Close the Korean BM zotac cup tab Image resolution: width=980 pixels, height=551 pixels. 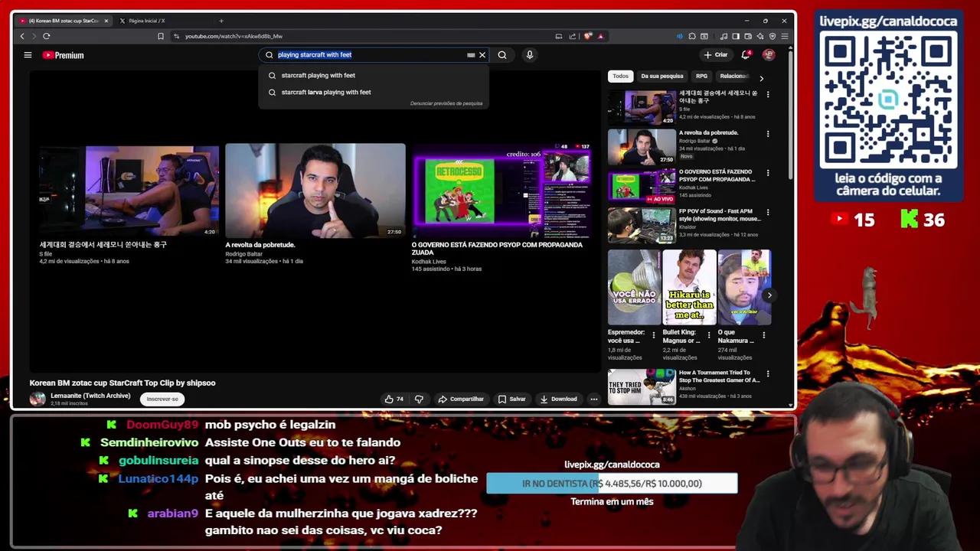(106, 21)
